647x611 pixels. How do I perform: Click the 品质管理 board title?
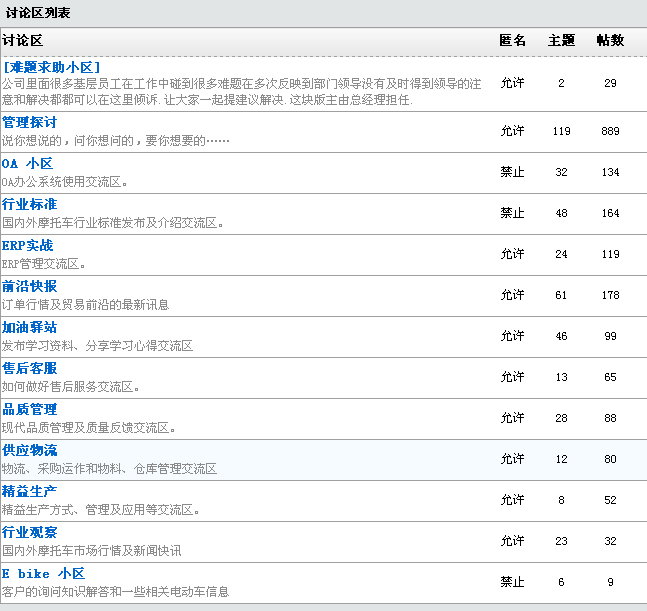coord(29,409)
